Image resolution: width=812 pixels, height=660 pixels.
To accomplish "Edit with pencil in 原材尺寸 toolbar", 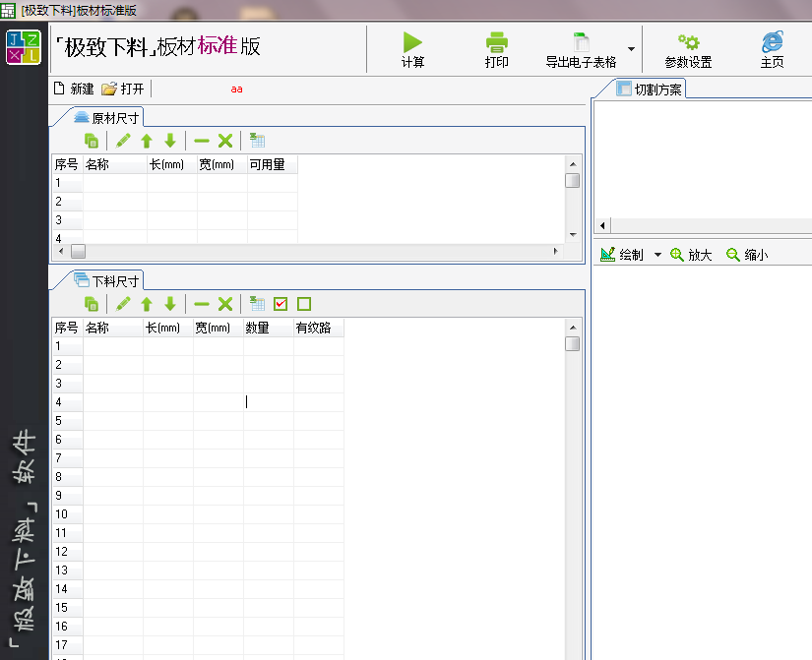I will (x=123, y=141).
